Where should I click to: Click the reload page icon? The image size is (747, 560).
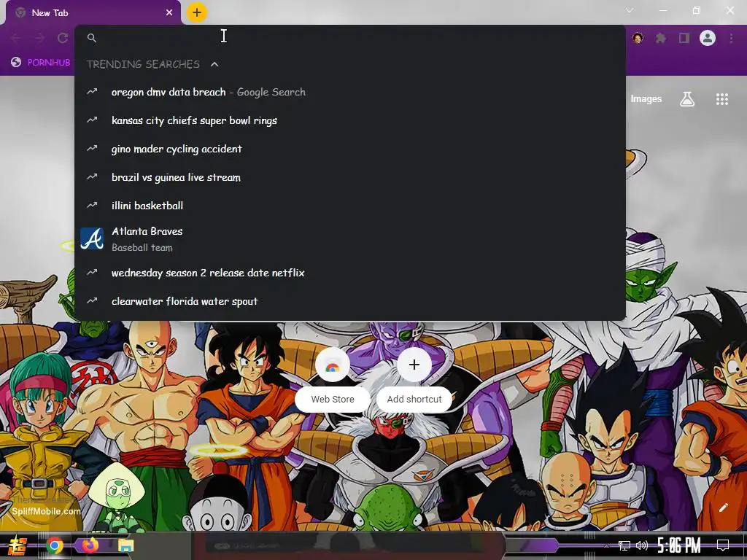[x=63, y=38]
